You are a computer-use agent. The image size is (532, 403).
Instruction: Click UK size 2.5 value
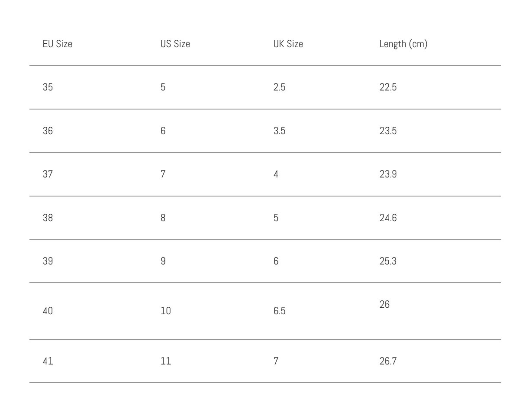pos(279,87)
